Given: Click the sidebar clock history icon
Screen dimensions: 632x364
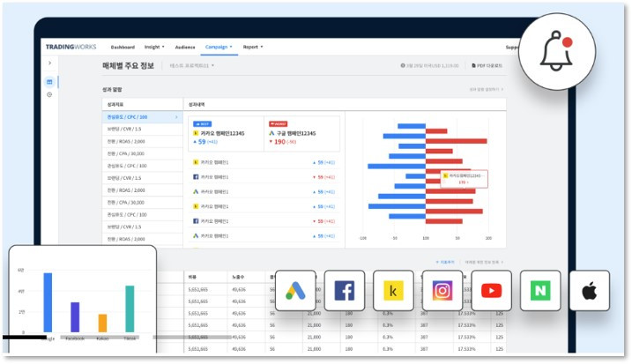Looking at the screenshot, I should 49,94.
